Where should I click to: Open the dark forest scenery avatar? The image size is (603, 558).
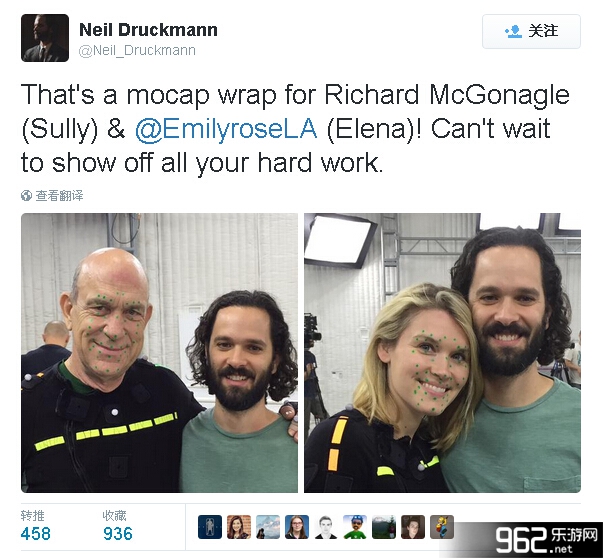384,527
